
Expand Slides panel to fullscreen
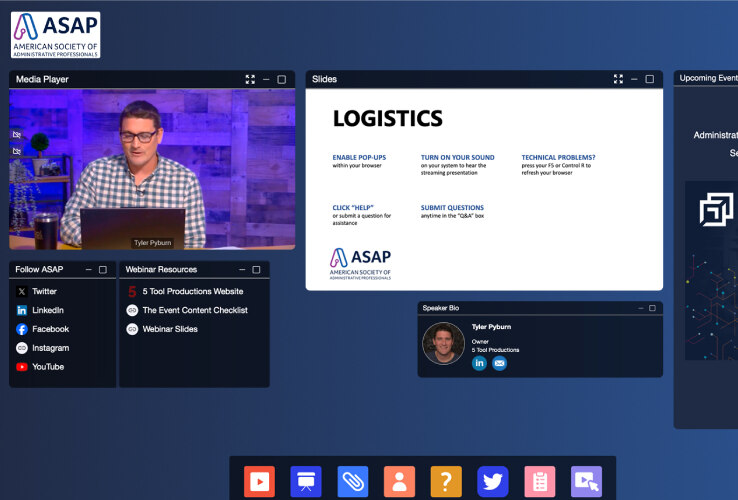point(618,79)
